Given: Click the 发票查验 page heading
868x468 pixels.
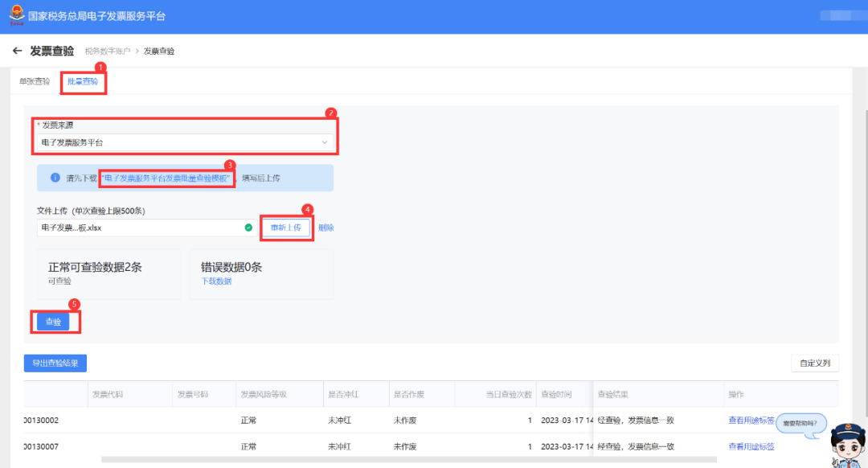Looking at the screenshot, I should pyautogui.click(x=52, y=51).
